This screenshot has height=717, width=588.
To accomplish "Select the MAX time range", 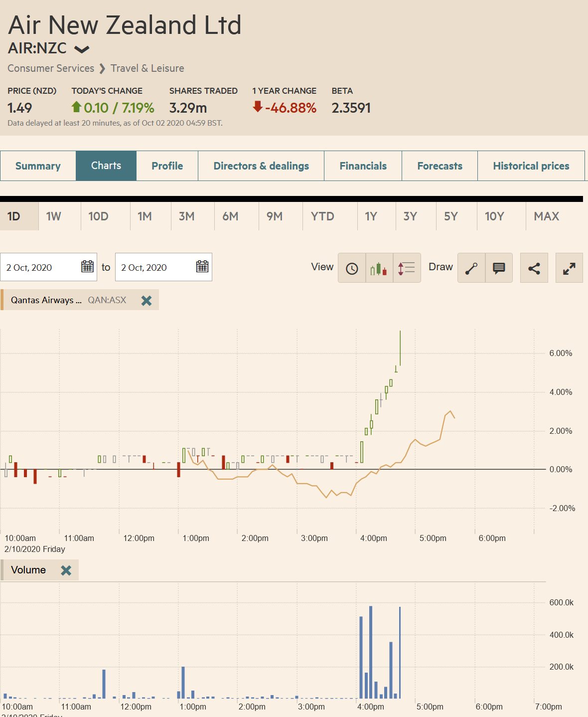I will click(546, 216).
